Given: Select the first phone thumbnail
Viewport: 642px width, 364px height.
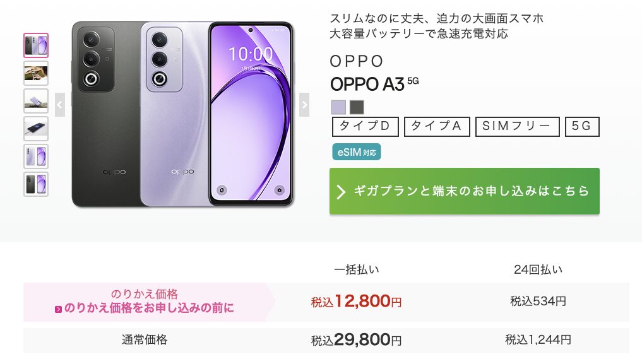Looking at the screenshot, I should [x=36, y=45].
